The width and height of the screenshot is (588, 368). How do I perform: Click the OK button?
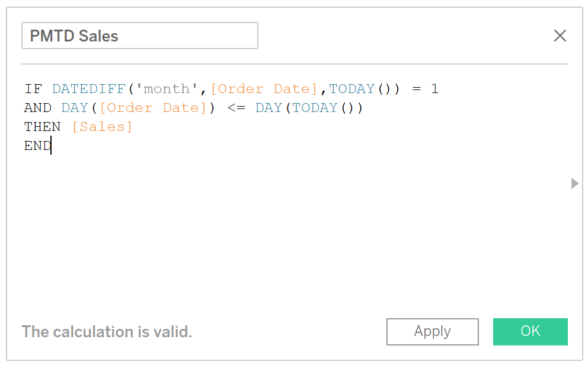531,332
